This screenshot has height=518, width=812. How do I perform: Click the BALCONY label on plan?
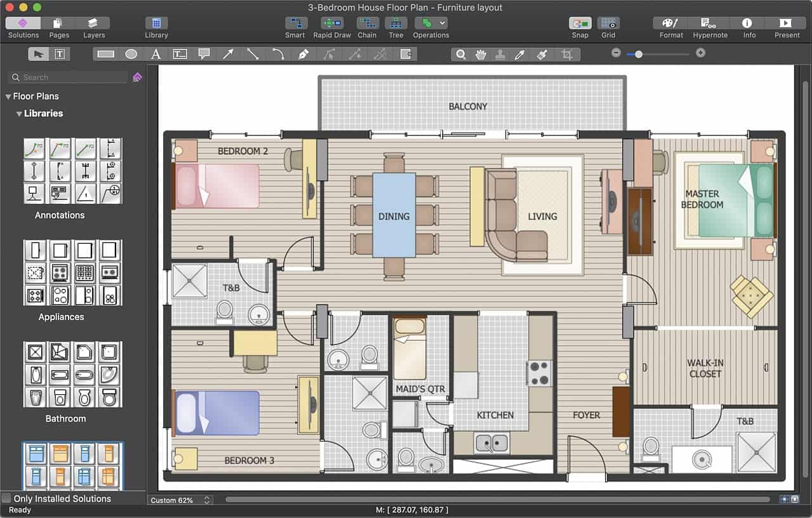(468, 107)
